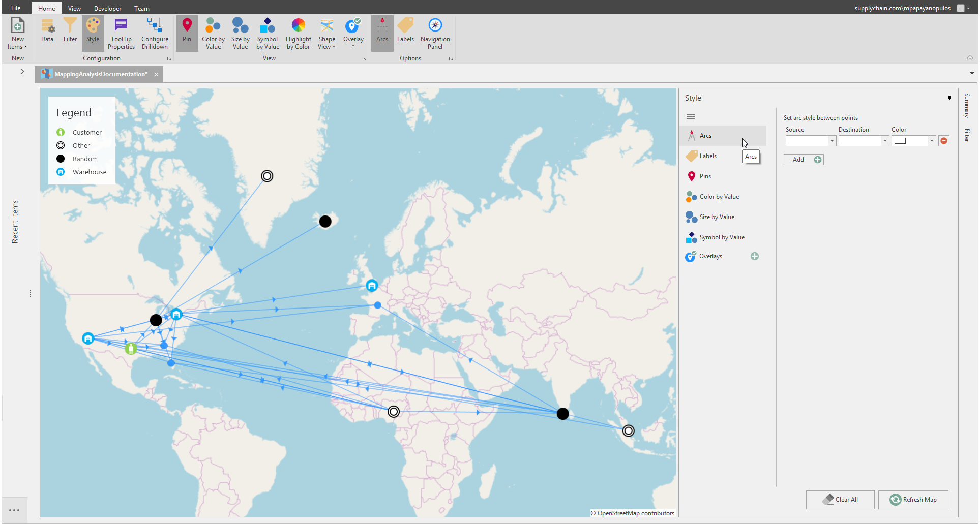Click the Add arc style button

coord(804,160)
